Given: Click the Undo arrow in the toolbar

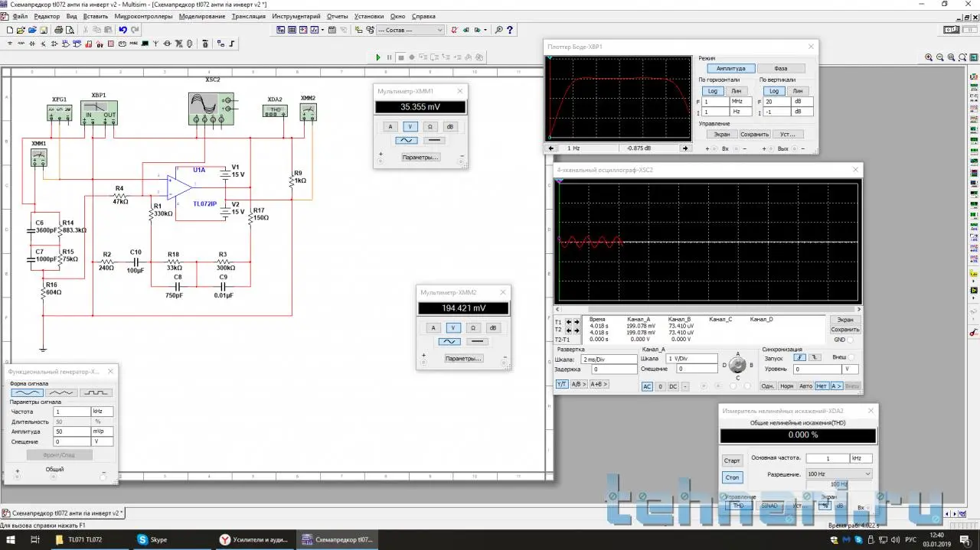Looking at the screenshot, I should tap(122, 30).
